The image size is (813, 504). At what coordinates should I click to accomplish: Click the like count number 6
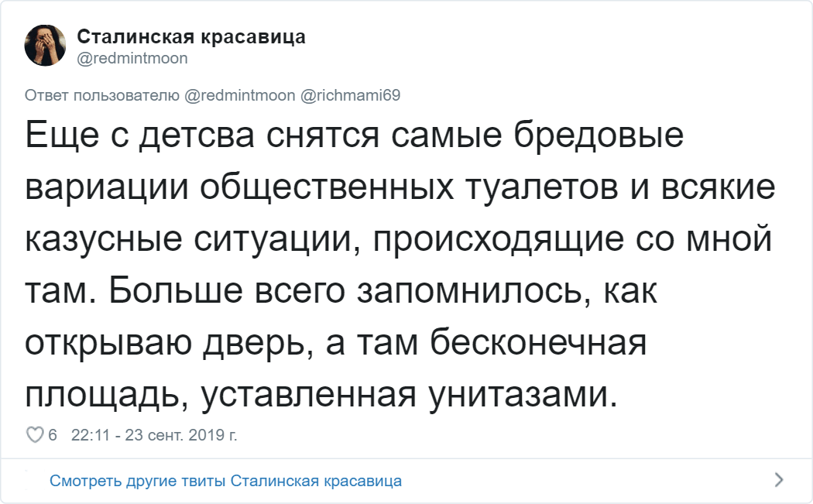coord(53,434)
